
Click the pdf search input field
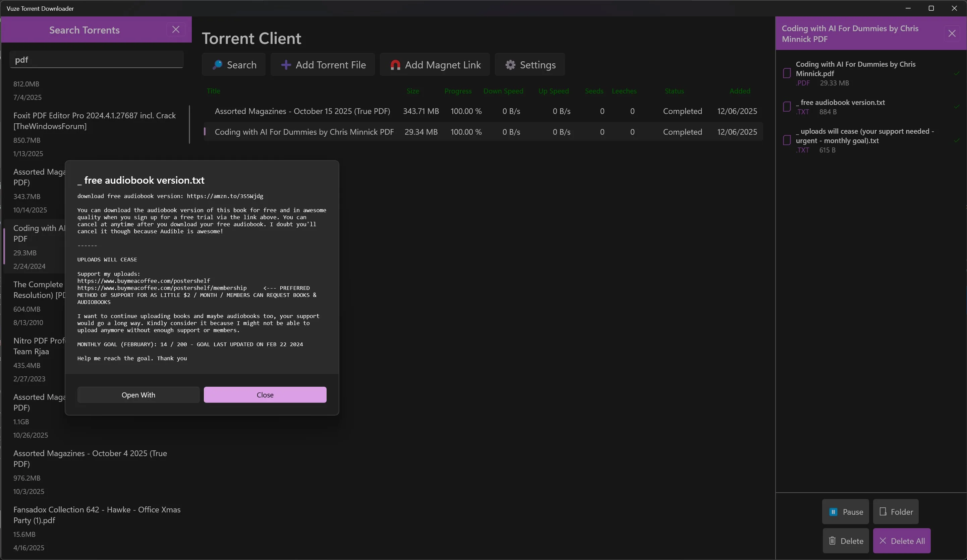tap(96, 59)
